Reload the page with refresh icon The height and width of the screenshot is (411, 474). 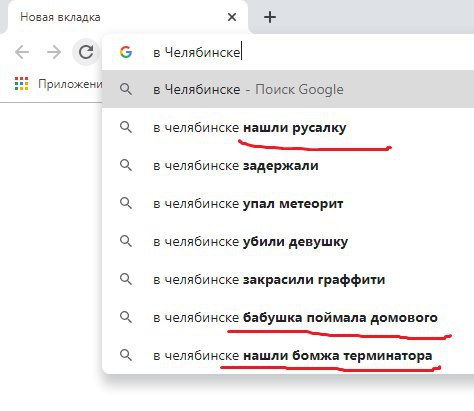tap(86, 52)
